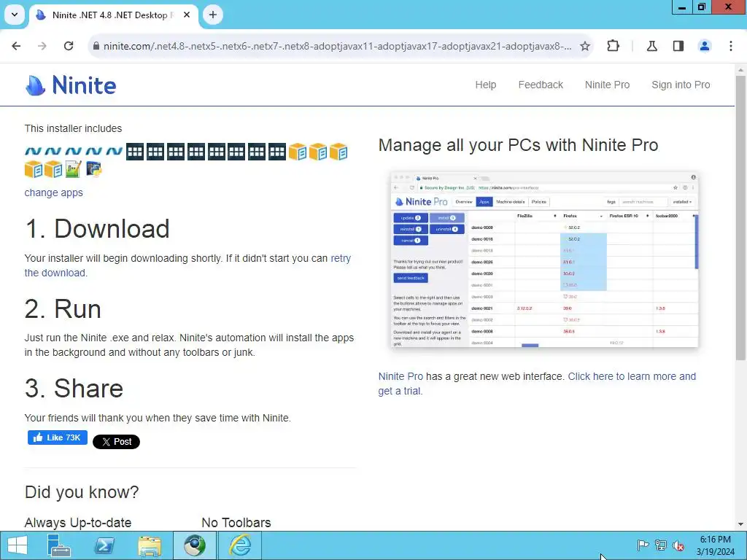Click the scrollbar down arrow
This screenshot has height=560, width=747.
740,524
